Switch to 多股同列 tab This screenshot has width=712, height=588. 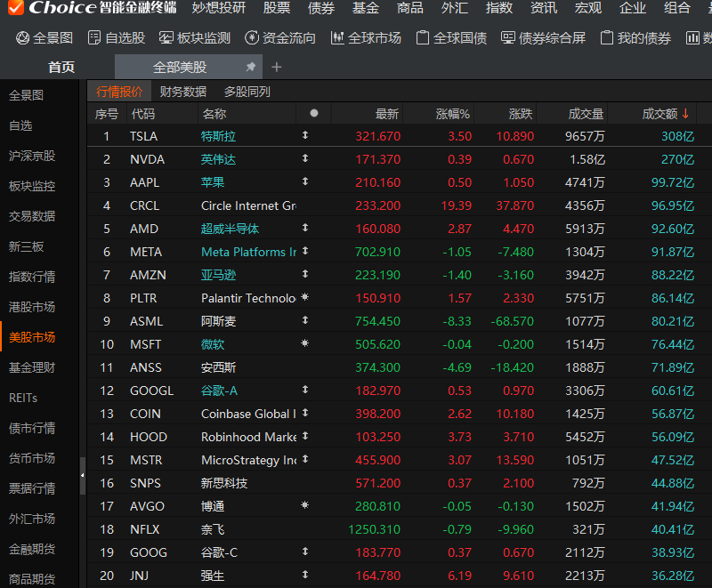coord(247,92)
